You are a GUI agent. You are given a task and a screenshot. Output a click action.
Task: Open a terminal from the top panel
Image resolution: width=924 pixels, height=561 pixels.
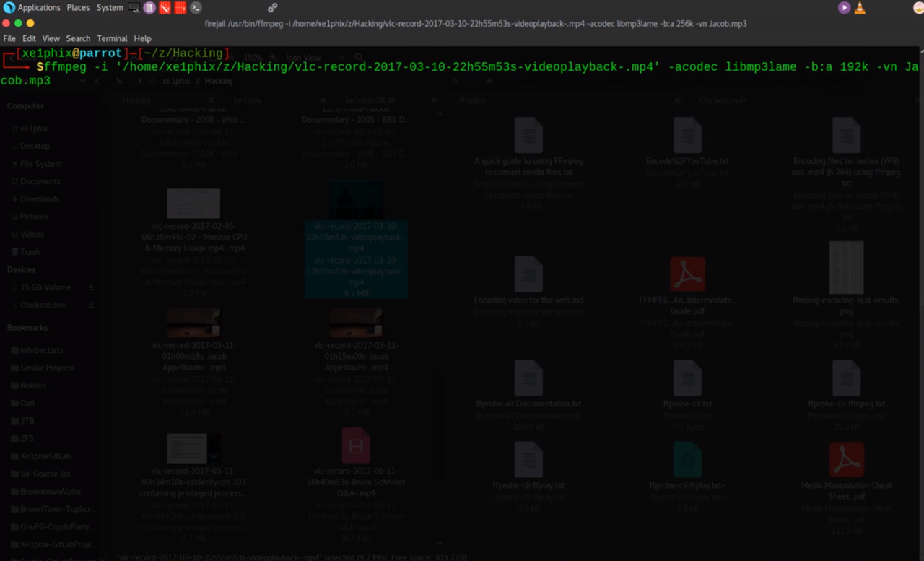[196, 8]
